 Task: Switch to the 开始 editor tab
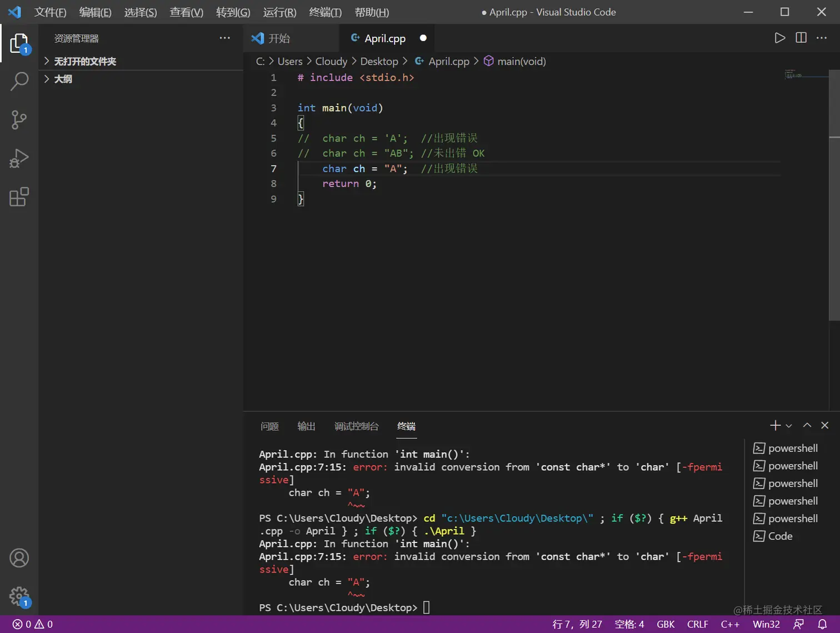coord(279,38)
